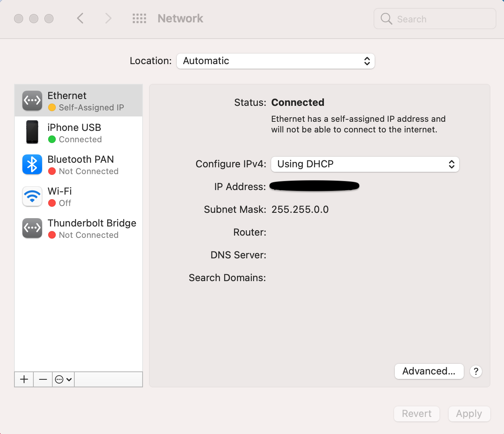504x434 pixels.
Task: Select Wi-Fi Off entry in list
Action: click(x=79, y=196)
